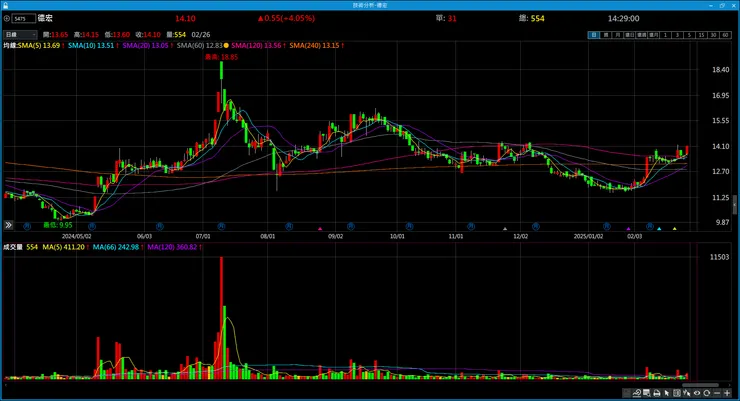This screenshot has width=740, height=401.
Task: Select the 日 daily timeframe button
Action: (594, 35)
